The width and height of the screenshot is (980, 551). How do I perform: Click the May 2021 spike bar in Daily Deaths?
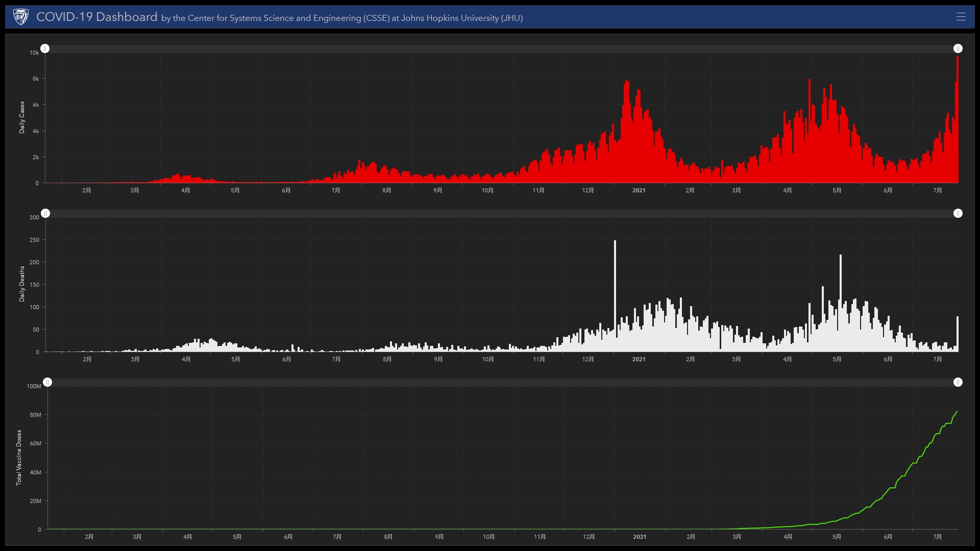point(841,303)
